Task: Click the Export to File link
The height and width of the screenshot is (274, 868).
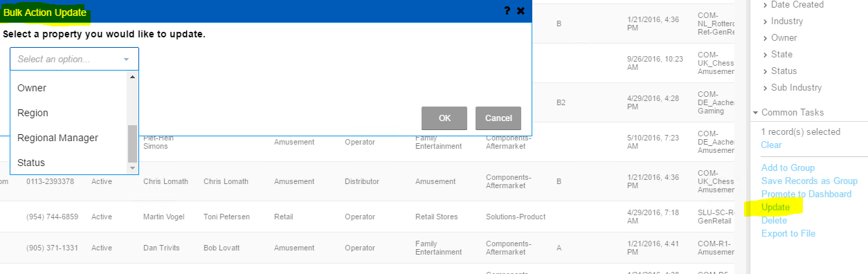Action: pos(788,233)
